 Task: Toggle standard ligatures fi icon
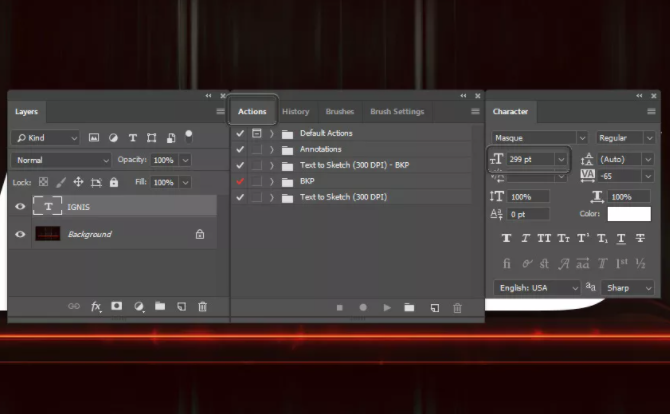(x=507, y=263)
